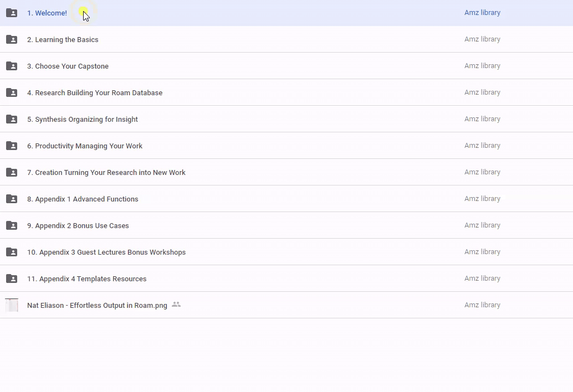Click folder icon next to Choose Your Capstone
Image resolution: width=573 pixels, height=392 pixels.
point(12,66)
